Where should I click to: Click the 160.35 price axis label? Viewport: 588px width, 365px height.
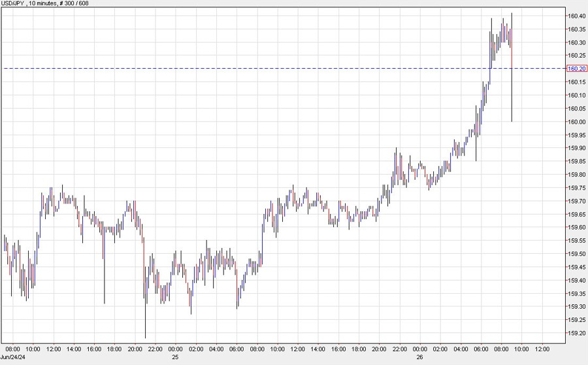[x=577, y=29]
